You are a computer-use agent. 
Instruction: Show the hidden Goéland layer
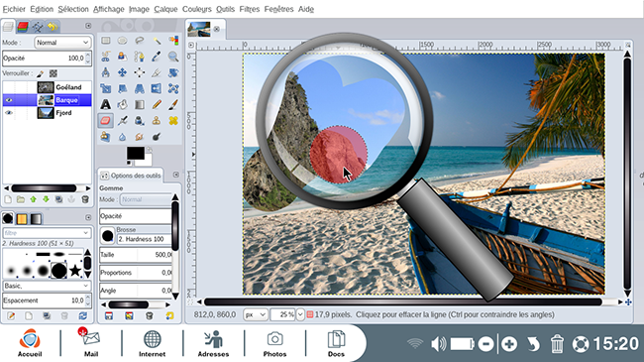[9, 87]
